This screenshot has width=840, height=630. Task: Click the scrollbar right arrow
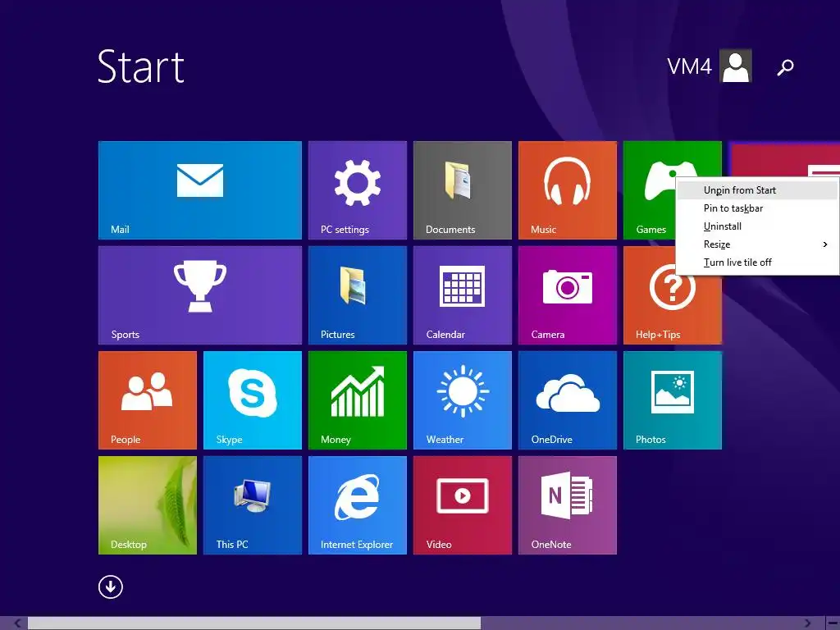tap(807, 623)
